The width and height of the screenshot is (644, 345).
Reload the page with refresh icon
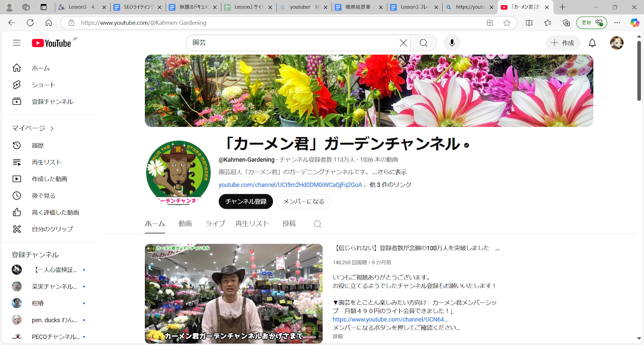(30, 23)
